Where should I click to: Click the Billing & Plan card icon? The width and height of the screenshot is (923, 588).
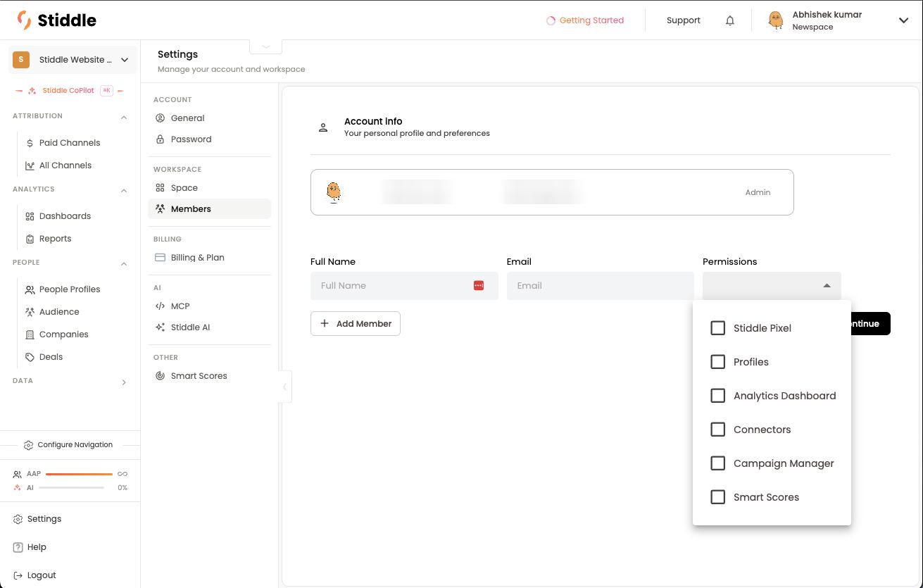(x=160, y=258)
